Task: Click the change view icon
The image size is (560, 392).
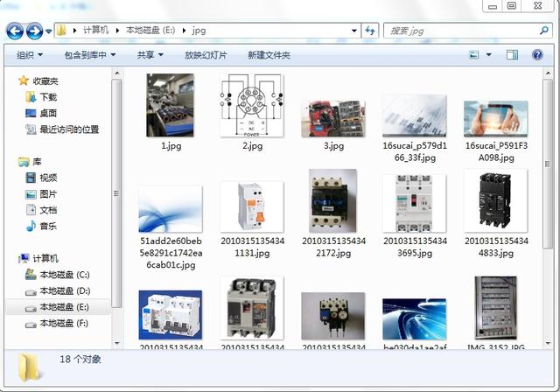Action: tap(473, 55)
